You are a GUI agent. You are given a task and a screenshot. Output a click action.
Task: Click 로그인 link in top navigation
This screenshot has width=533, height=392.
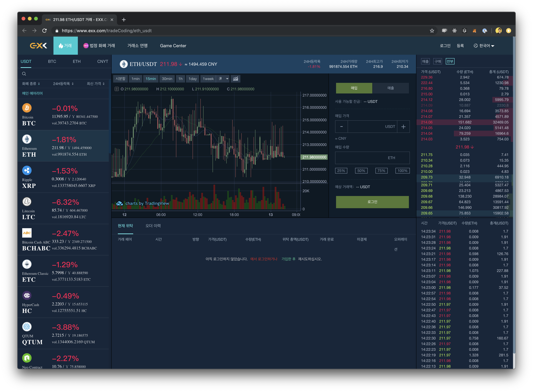coord(445,45)
